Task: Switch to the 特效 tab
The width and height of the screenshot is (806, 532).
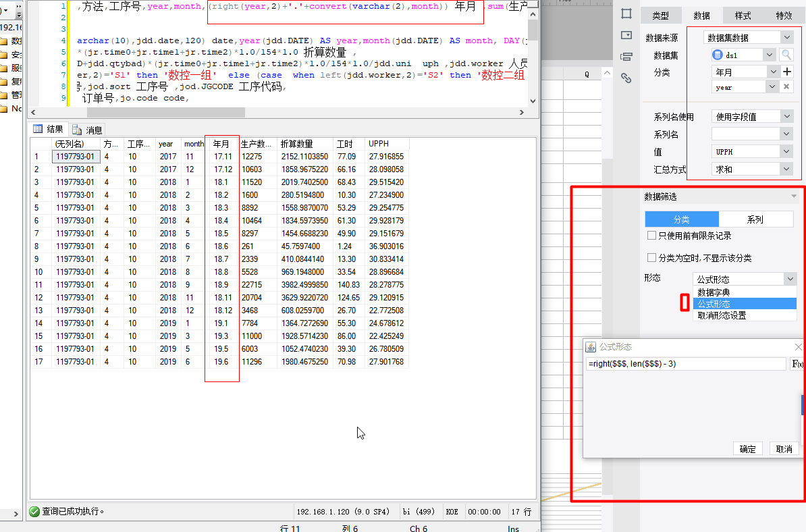Action: click(x=784, y=16)
